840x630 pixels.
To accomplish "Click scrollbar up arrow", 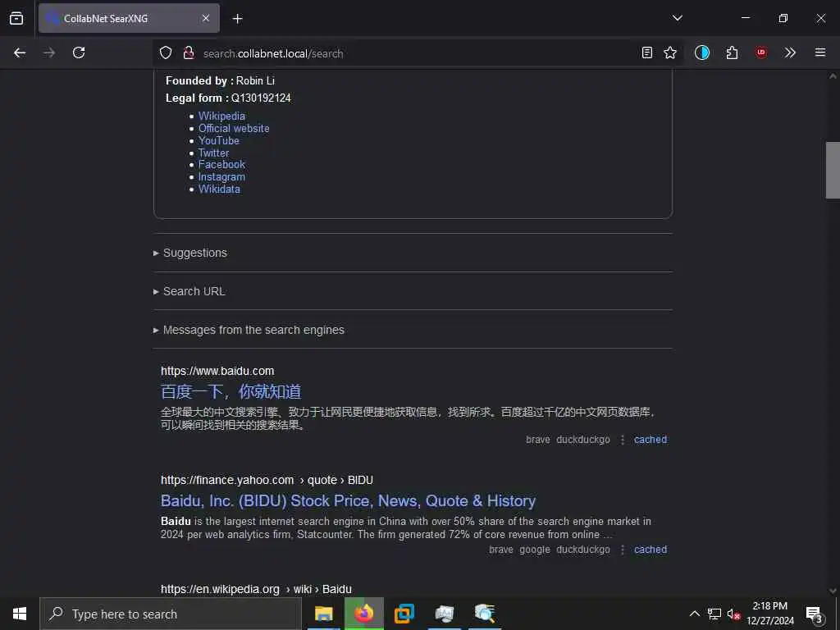I will pos(833,76).
